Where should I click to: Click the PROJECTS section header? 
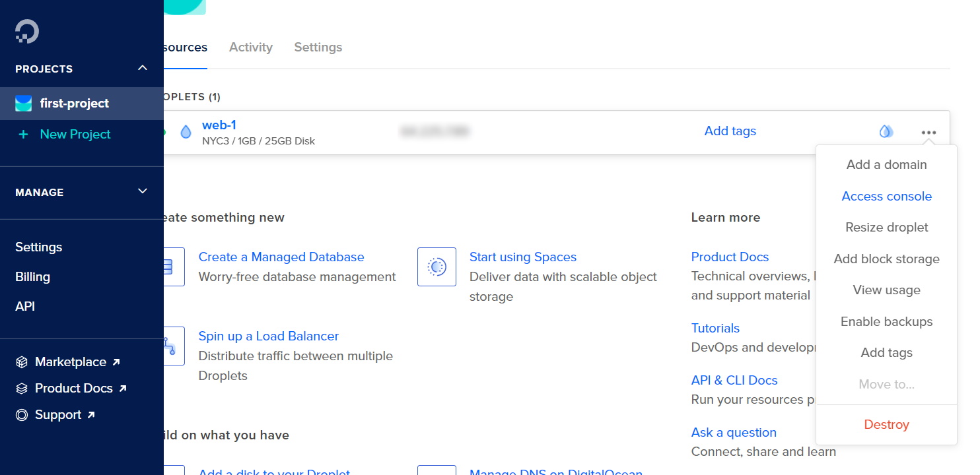pyautogui.click(x=44, y=69)
